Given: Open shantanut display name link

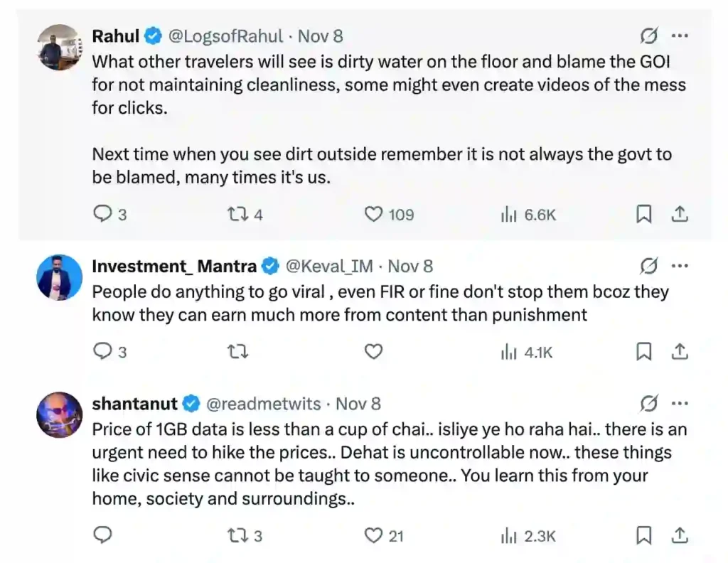Looking at the screenshot, I should pyautogui.click(x=135, y=404).
